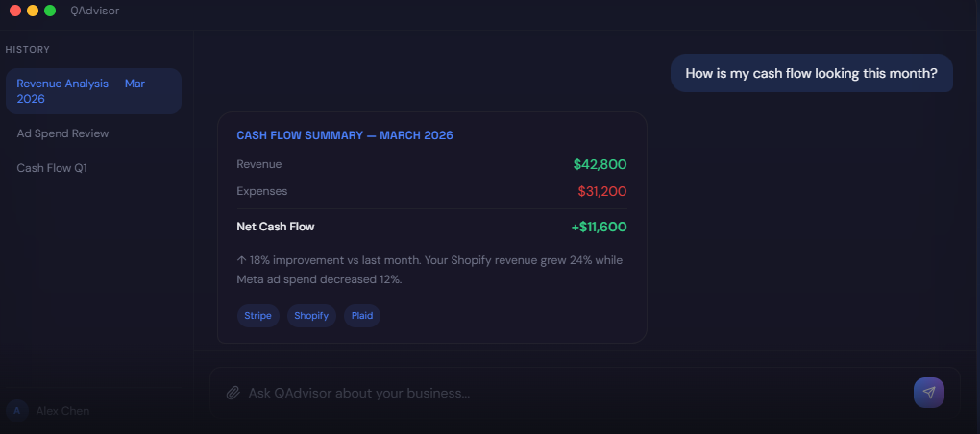Click the Alex Chen profile name
Image resolution: width=980 pixels, height=434 pixels.
pyautogui.click(x=62, y=411)
